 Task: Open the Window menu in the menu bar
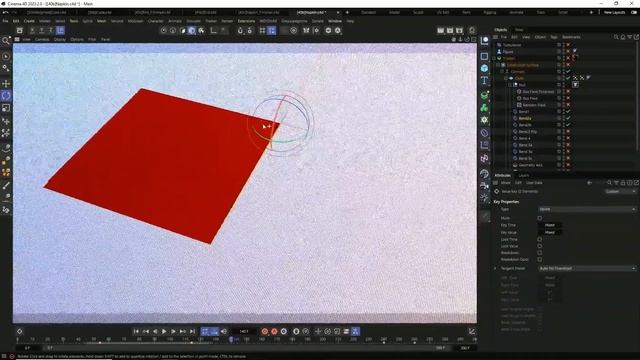click(x=335, y=21)
